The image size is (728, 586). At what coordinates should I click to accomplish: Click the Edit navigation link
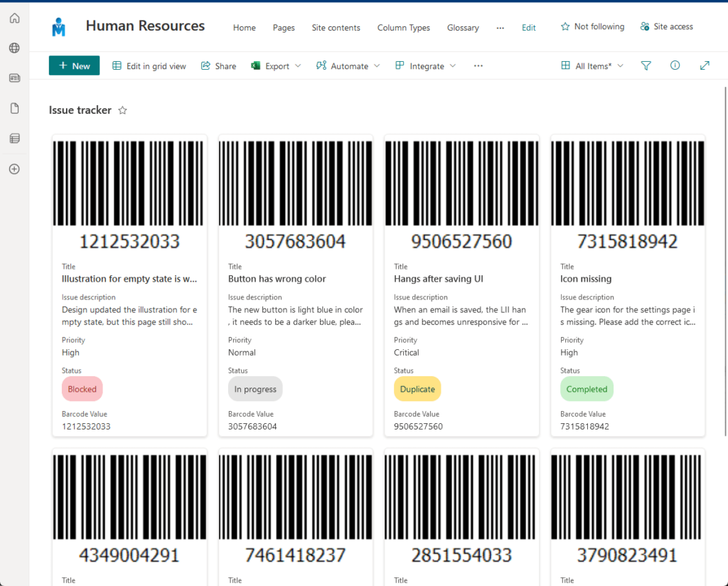529,28
